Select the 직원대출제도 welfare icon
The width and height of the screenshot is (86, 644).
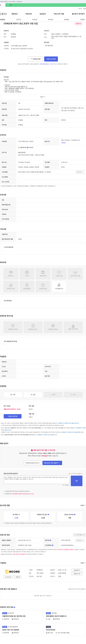pyautogui.click(x=27, y=287)
